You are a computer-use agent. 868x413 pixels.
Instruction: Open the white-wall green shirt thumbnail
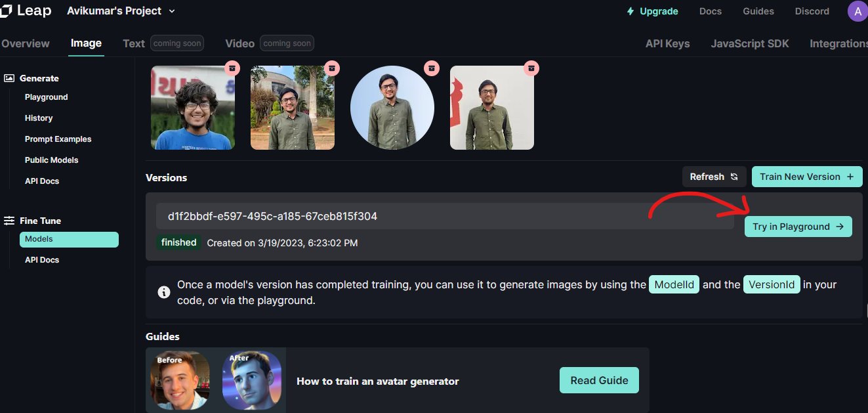[492, 108]
